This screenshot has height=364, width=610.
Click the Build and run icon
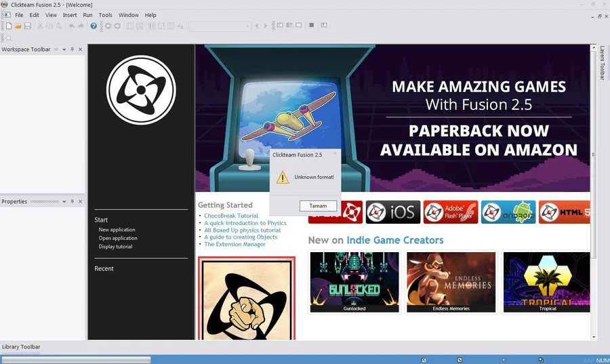(x=324, y=25)
